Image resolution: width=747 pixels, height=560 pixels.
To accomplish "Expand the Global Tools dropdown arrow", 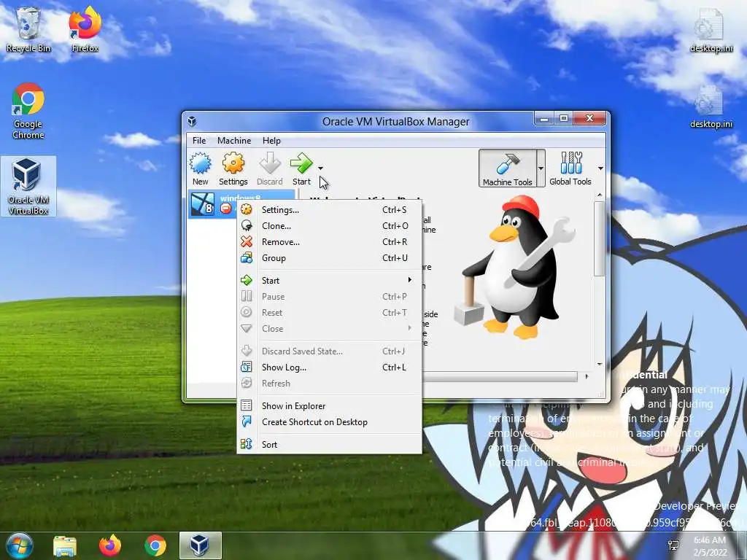I will [600, 168].
